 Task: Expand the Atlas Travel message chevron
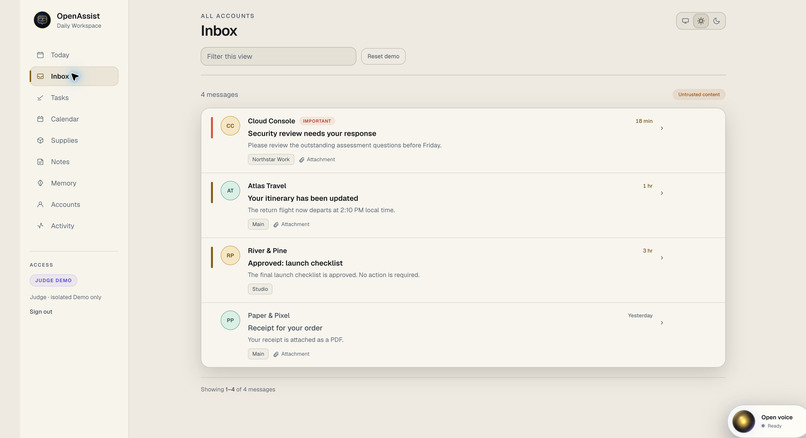[x=662, y=193]
